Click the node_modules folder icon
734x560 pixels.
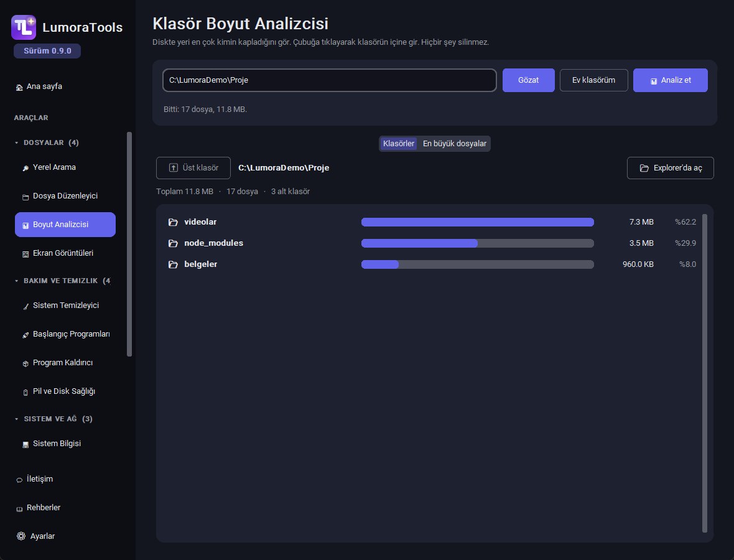tap(173, 243)
